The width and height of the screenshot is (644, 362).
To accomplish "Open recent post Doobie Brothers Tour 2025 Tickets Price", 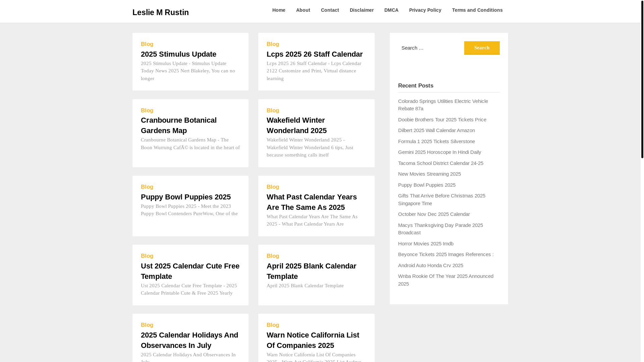I will pyautogui.click(x=442, y=120).
